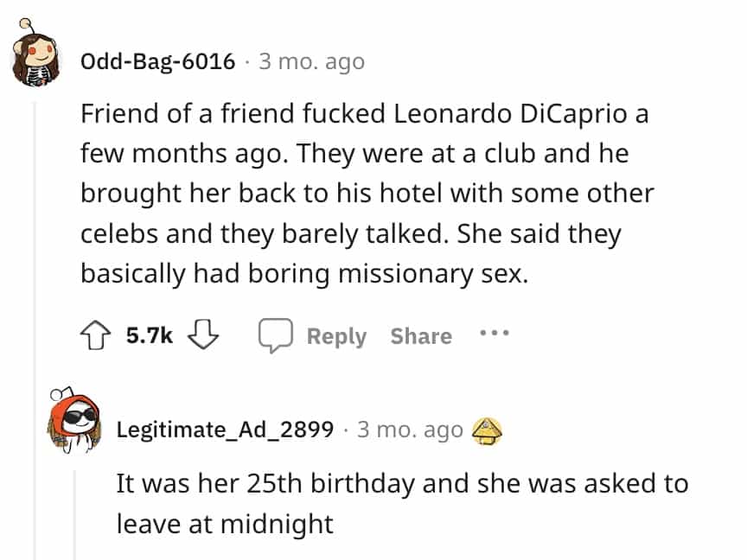Click the gold award icon beside Legitimate_Ad_2899
The height and width of the screenshot is (560, 747).
tap(488, 430)
